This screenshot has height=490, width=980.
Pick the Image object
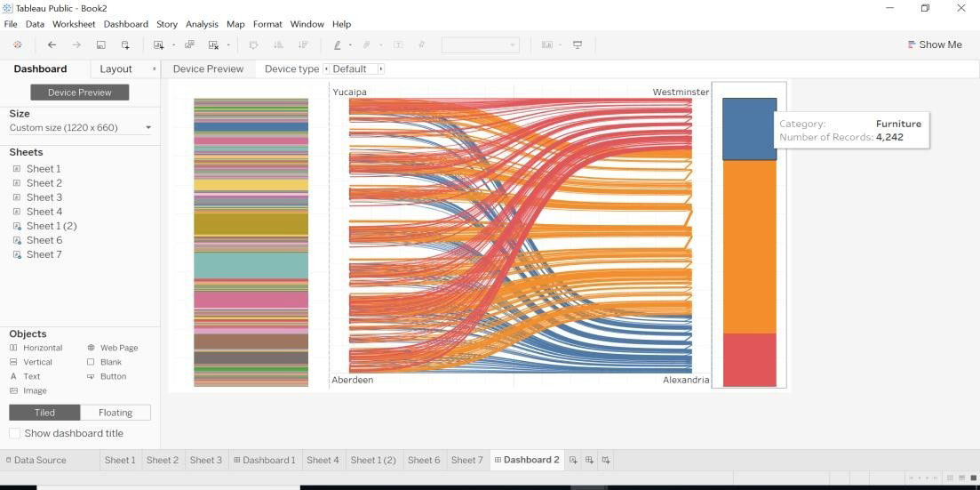point(28,391)
